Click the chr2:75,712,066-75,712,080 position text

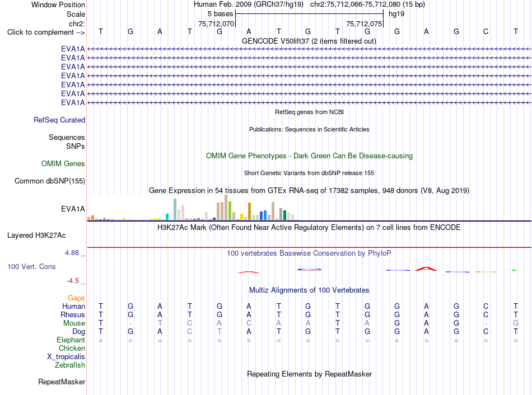click(x=367, y=4)
